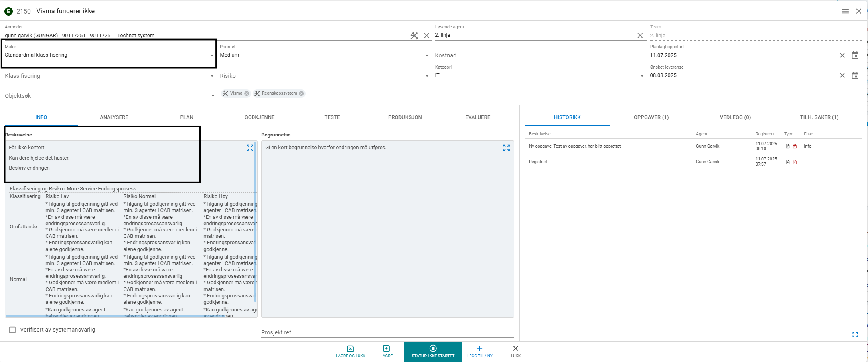Open document icon for Ny oppgave history row

click(788, 146)
